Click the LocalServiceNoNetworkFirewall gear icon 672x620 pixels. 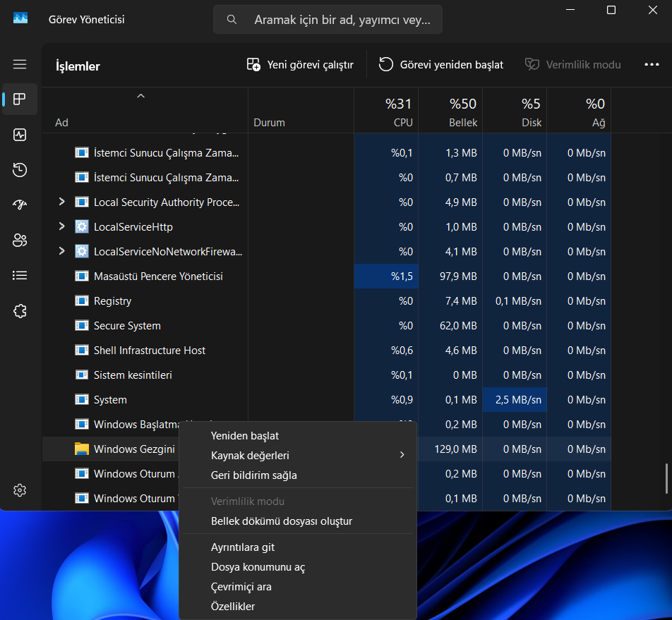click(81, 251)
